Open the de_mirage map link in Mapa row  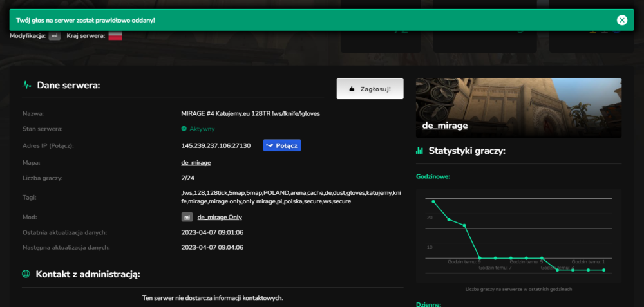coord(196,163)
